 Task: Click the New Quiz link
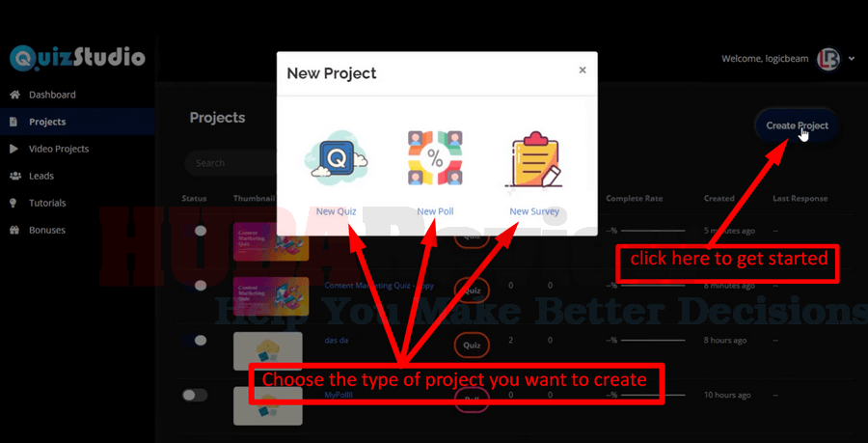[x=336, y=211]
